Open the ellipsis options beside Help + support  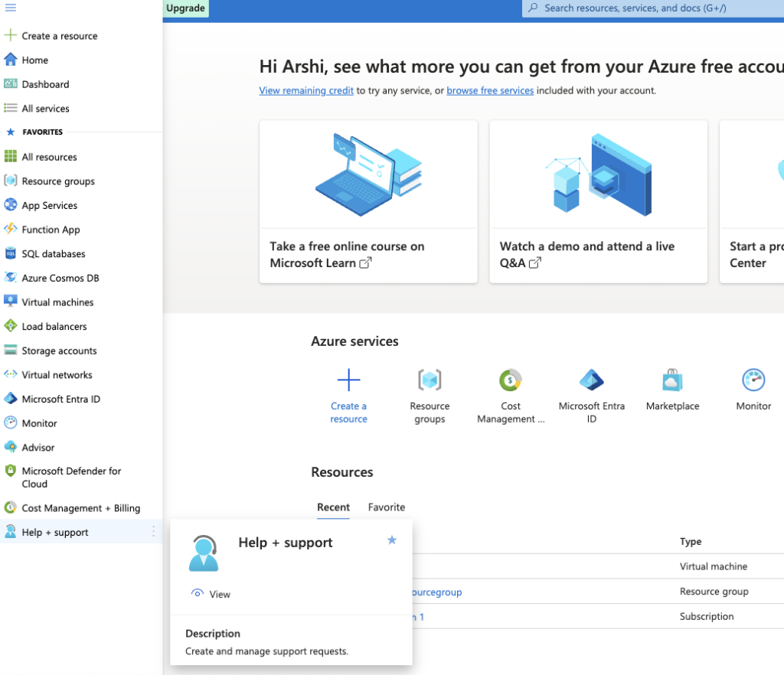click(x=153, y=532)
